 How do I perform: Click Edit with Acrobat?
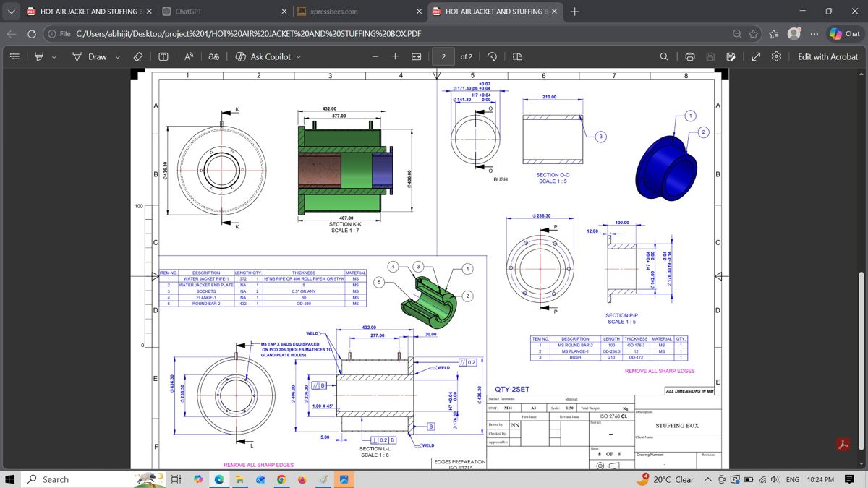coord(828,56)
